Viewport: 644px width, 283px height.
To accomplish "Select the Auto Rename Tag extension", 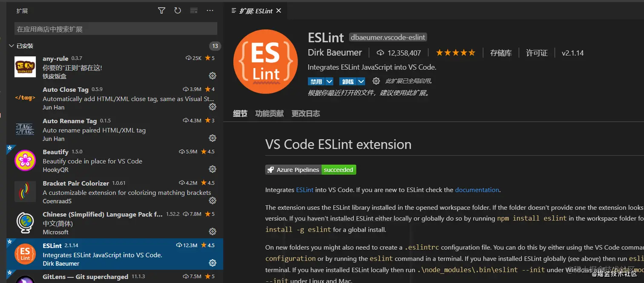I will click(x=115, y=129).
